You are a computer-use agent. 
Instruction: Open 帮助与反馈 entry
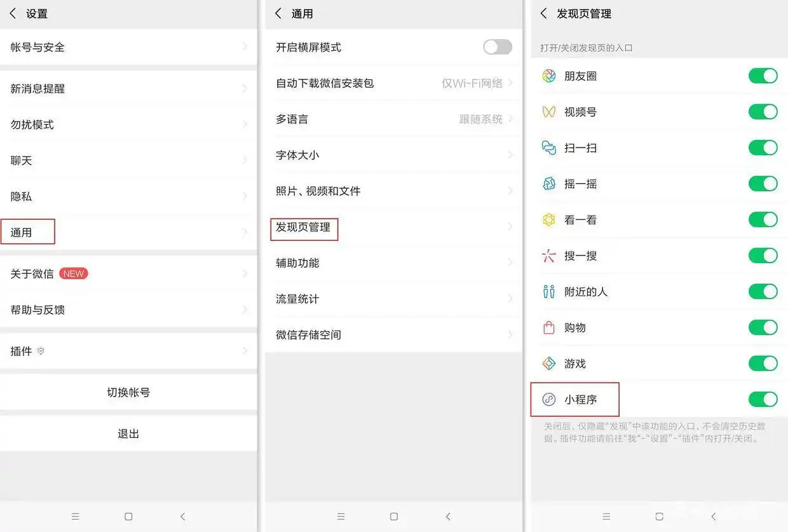click(128, 310)
